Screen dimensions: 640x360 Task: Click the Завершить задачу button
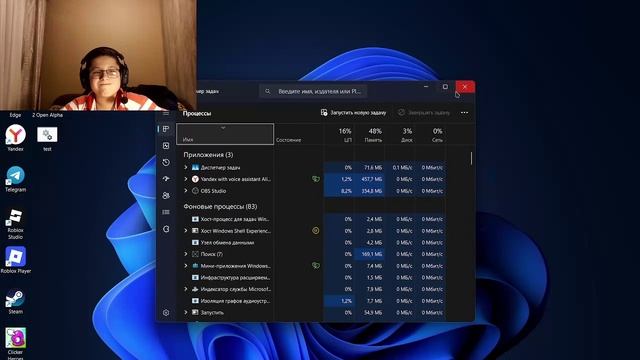coord(424,113)
